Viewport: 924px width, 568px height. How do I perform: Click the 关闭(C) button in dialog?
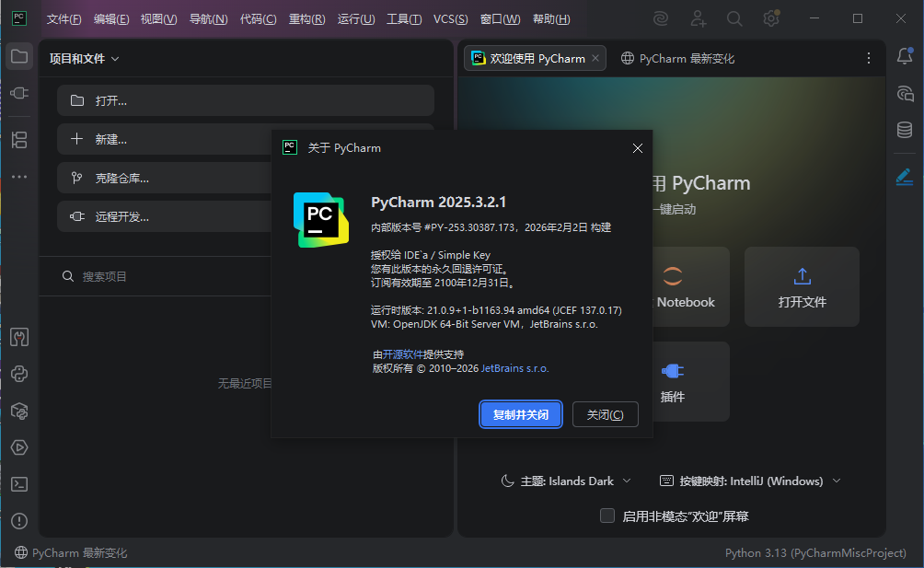pyautogui.click(x=605, y=415)
